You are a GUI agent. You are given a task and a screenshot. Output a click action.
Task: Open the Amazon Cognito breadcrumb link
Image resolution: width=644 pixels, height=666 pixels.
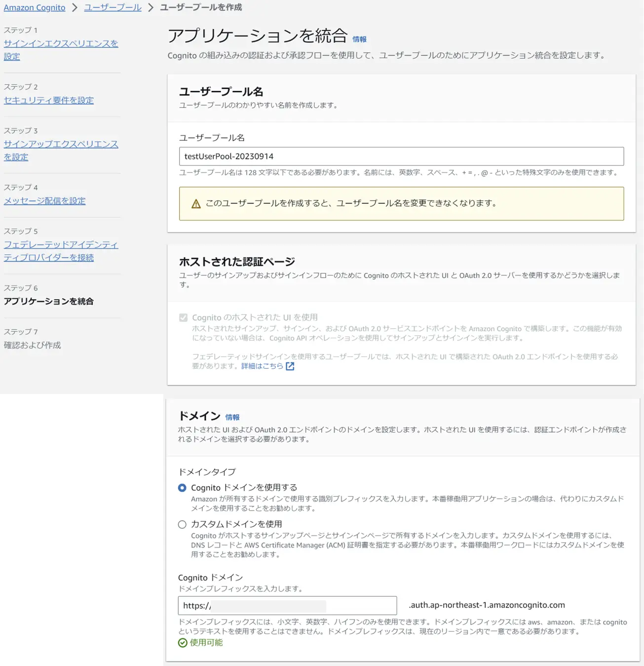pyautogui.click(x=35, y=7)
